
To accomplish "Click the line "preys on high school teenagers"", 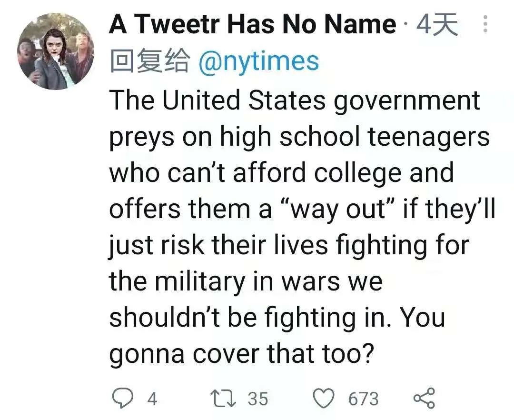I will click(x=299, y=137).
